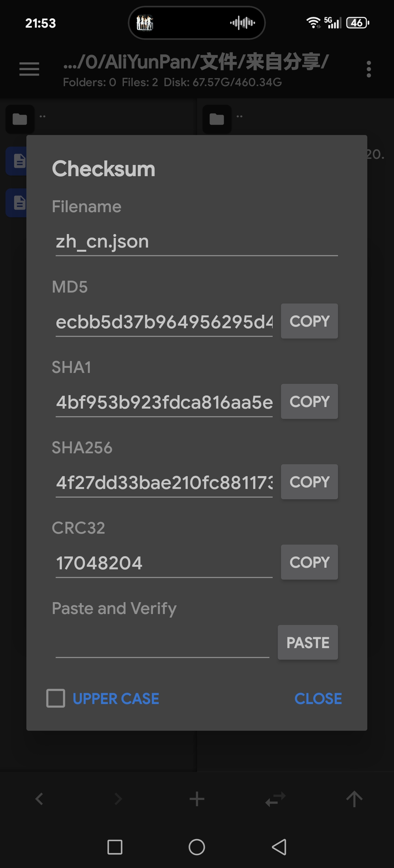Tap the up arrow icon

354,799
